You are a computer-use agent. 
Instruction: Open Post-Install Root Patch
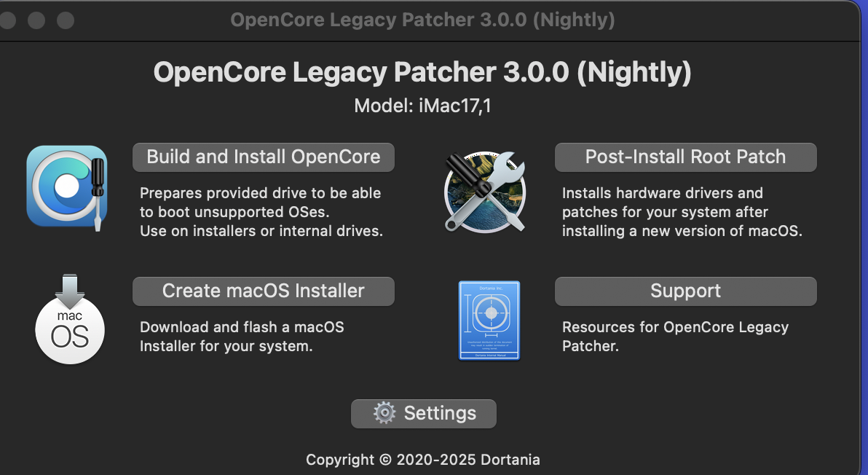pyautogui.click(x=686, y=157)
